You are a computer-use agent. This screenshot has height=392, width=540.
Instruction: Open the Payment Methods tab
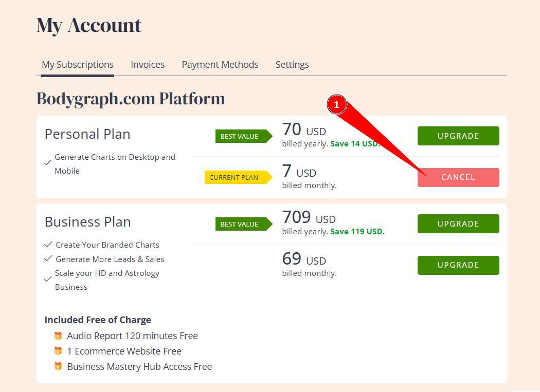click(x=220, y=65)
